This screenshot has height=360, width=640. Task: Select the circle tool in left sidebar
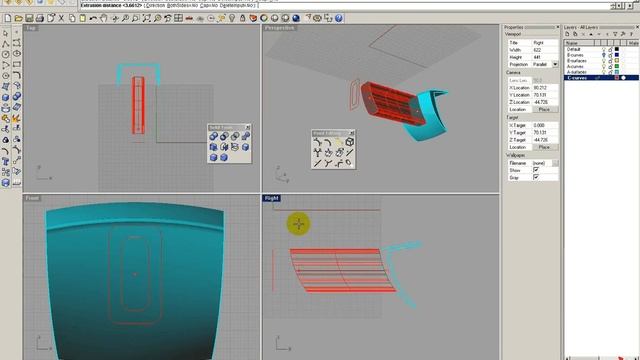click(5, 54)
